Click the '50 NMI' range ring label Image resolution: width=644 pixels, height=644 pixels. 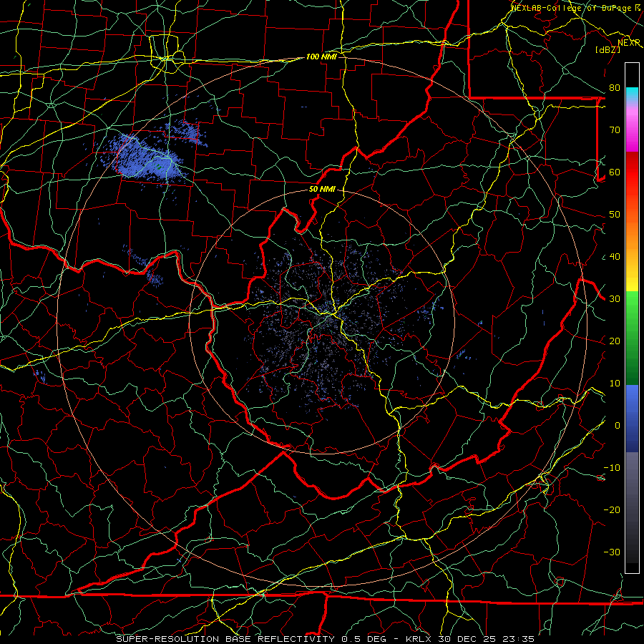pyautogui.click(x=322, y=190)
